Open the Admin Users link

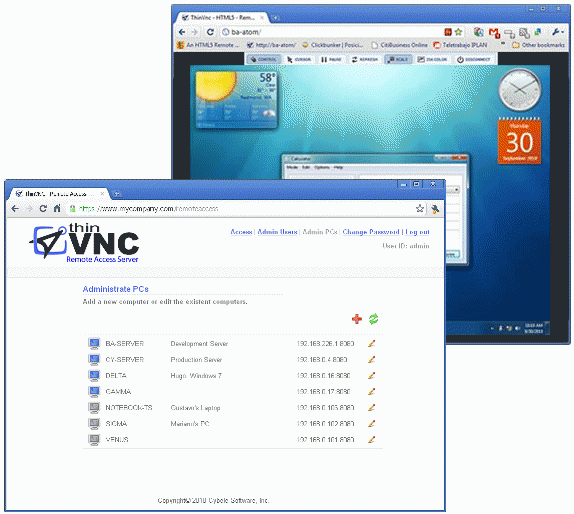point(277,232)
